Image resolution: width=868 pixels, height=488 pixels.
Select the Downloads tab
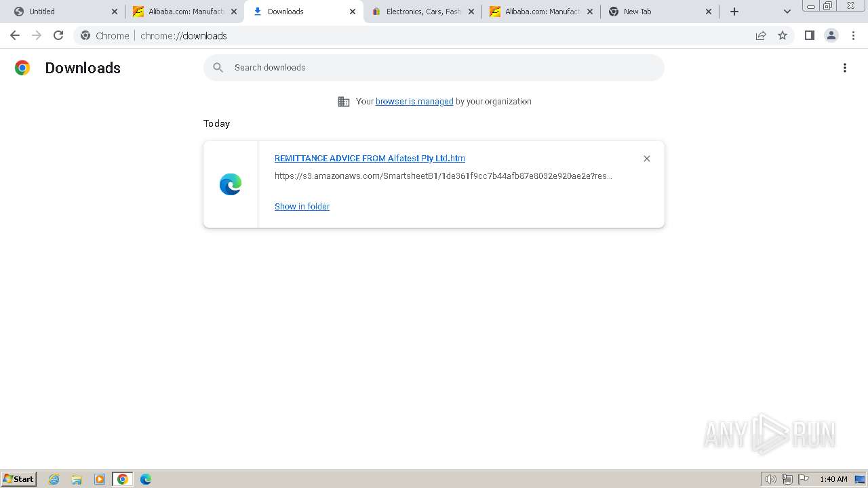click(303, 12)
